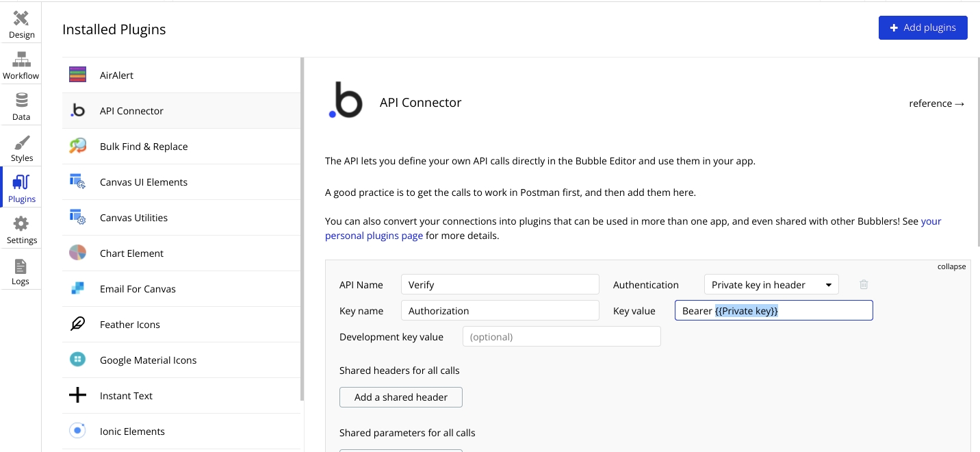Click the Add plugins button
The width and height of the screenshot is (980, 452).
tap(923, 28)
